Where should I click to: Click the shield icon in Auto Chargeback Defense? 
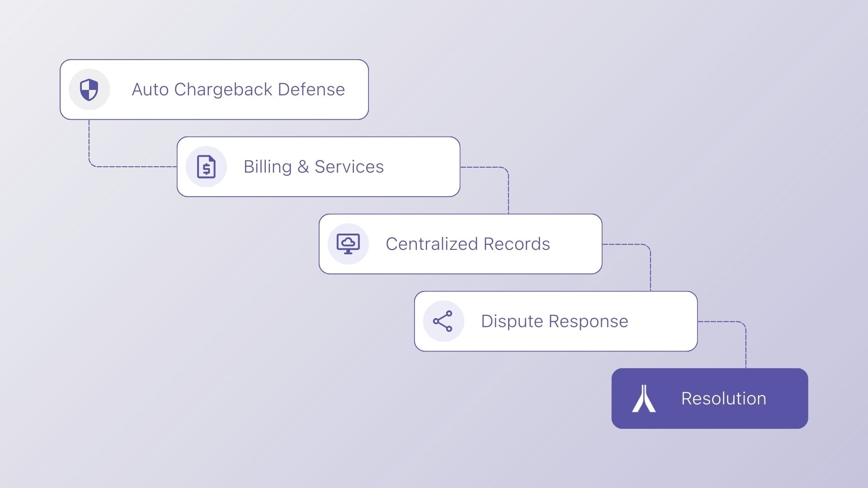[x=89, y=89]
